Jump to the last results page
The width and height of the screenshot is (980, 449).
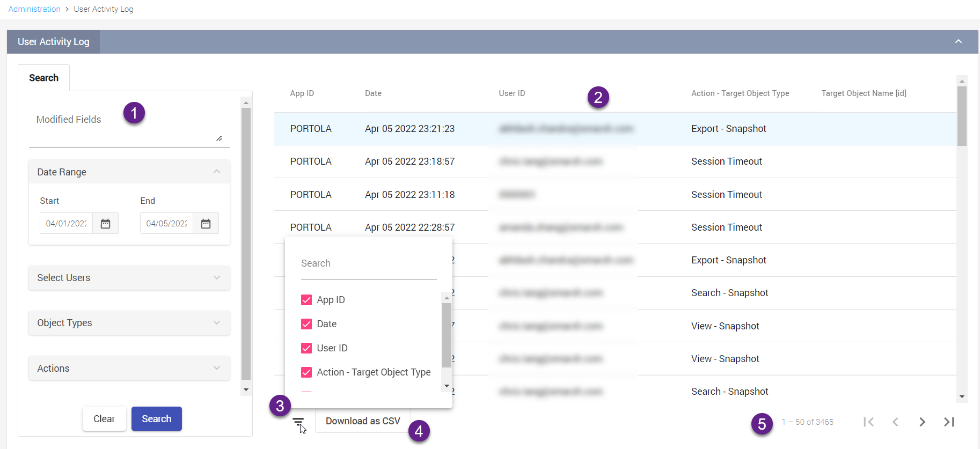tap(949, 422)
